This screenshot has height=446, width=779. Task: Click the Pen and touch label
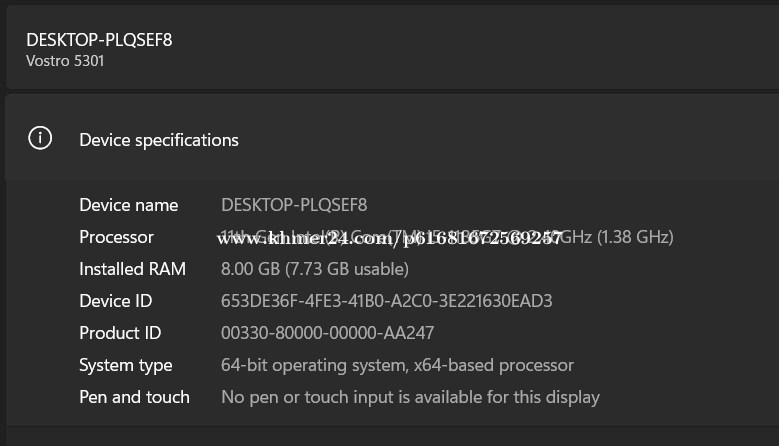[134, 397]
